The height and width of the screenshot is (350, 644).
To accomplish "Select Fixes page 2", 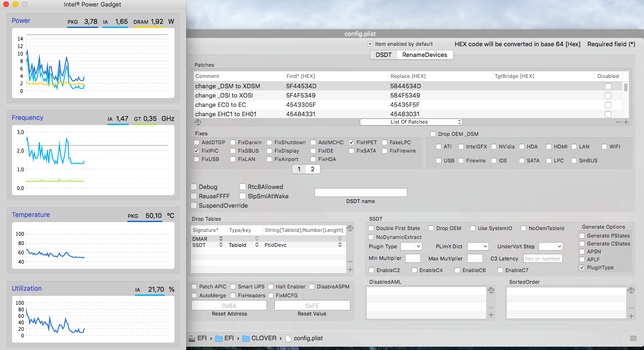I will (x=313, y=169).
